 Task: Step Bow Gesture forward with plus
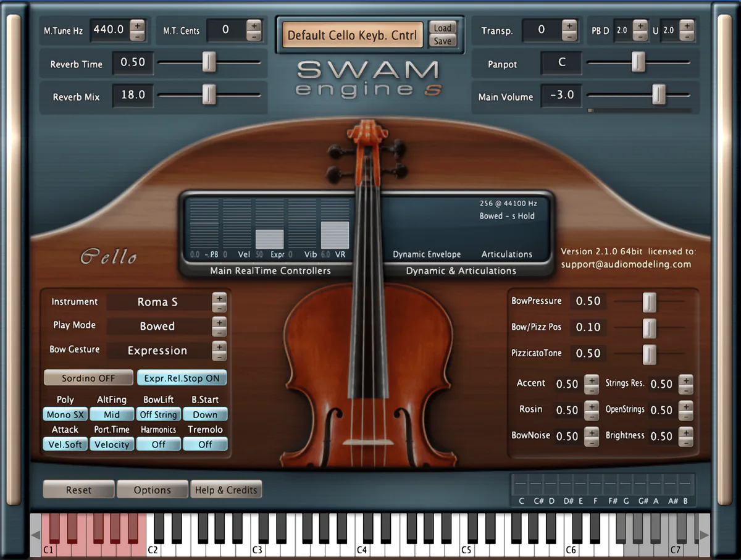[x=219, y=346]
